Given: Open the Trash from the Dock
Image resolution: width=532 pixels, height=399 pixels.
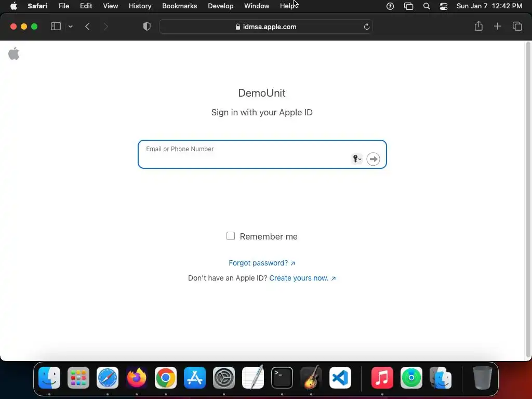Looking at the screenshot, I should click(x=483, y=378).
